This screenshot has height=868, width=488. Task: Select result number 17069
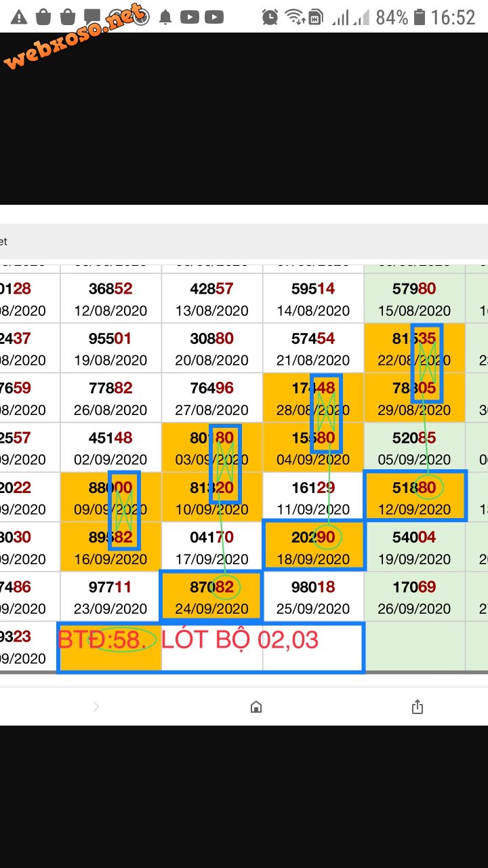414,587
